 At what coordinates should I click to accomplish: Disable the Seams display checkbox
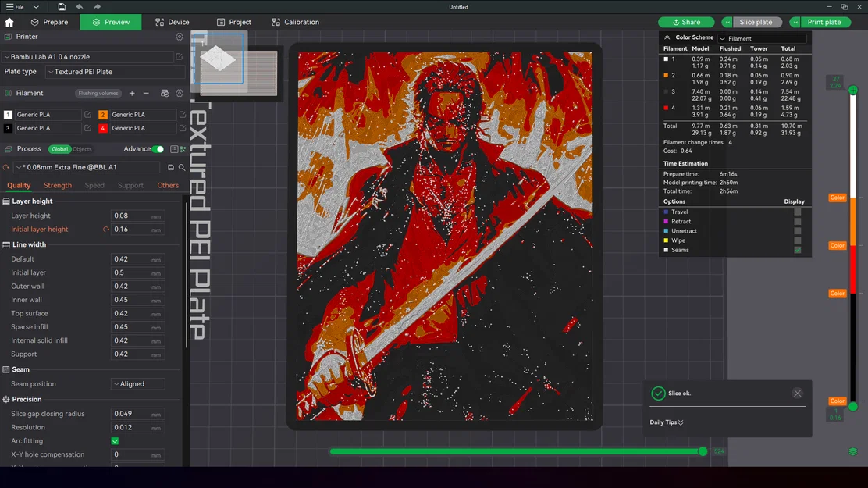pyautogui.click(x=797, y=250)
